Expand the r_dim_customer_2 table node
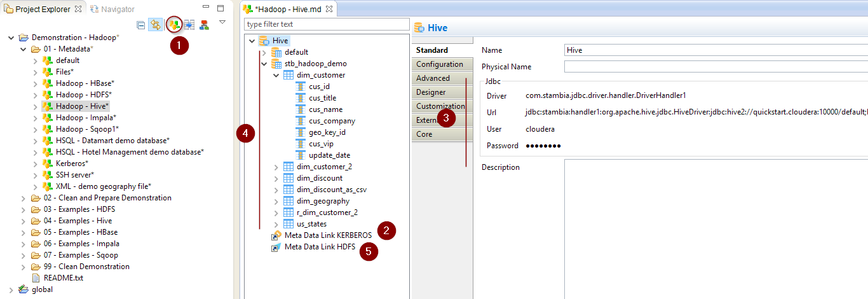This screenshot has width=868, height=299. [x=276, y=212]
